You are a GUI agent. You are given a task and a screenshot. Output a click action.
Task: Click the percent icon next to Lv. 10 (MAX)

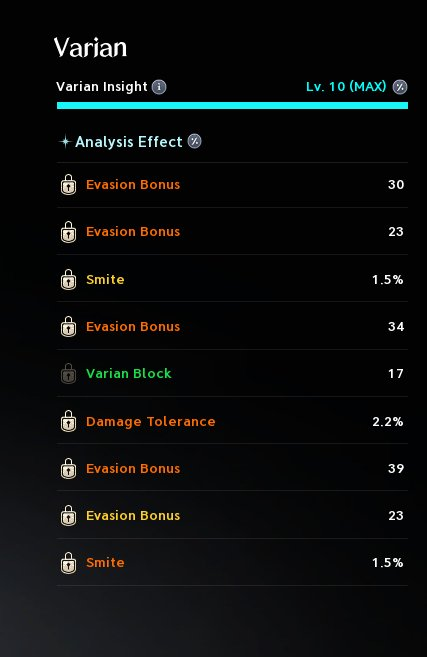(x=400, y=87)
